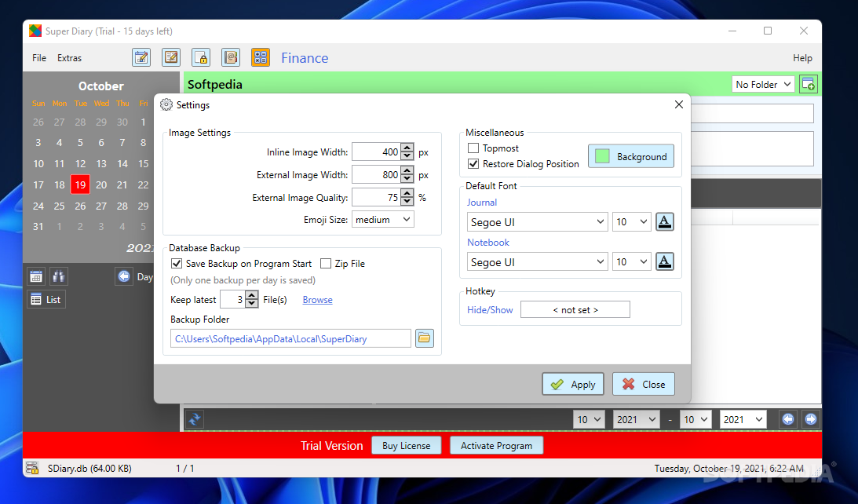This screenshot has height=504, width=858.
Task: Click the refresh icon in bottom bar
Action: coord(194,419)
